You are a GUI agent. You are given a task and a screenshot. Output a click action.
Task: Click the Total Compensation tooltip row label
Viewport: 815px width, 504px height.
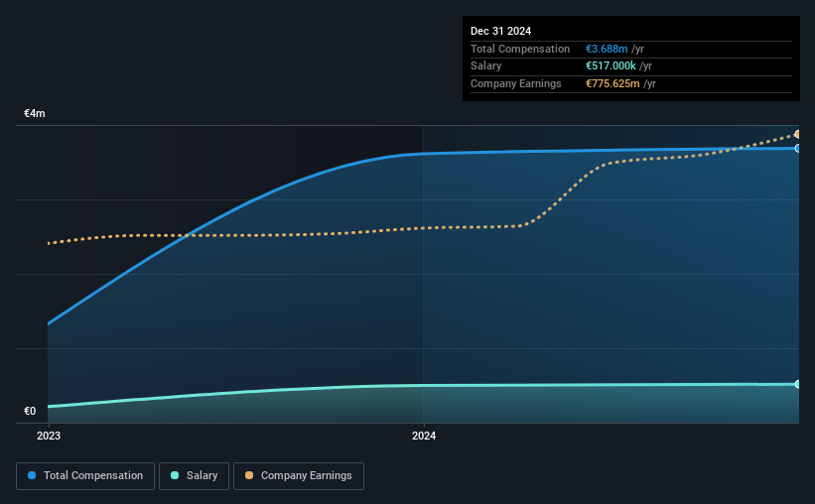point(520,49)
